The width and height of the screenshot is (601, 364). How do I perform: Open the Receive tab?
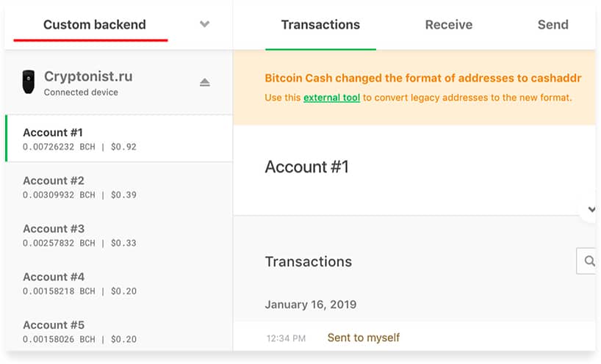pyautogui.click(x=449, y=25)
